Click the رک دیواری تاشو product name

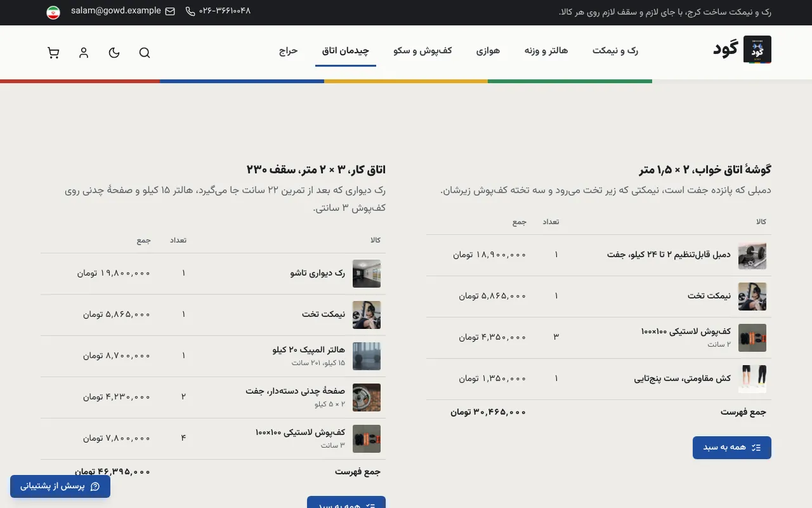pyautogui.click(x=318, y=273)
